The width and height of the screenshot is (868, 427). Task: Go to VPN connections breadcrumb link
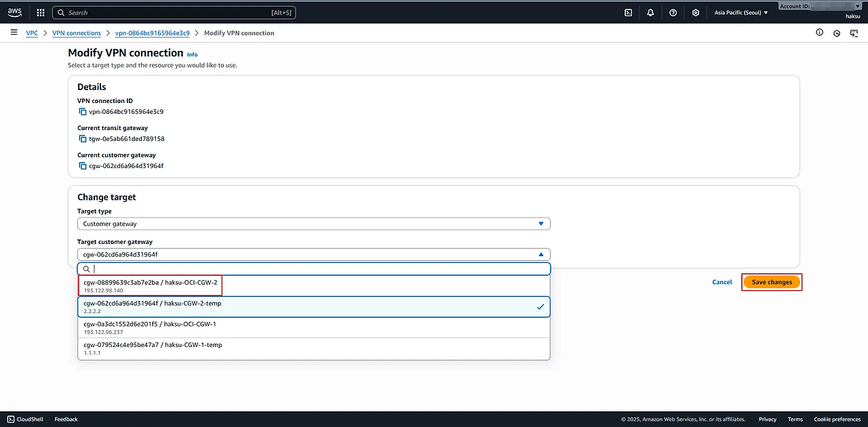tap(77, 33)
